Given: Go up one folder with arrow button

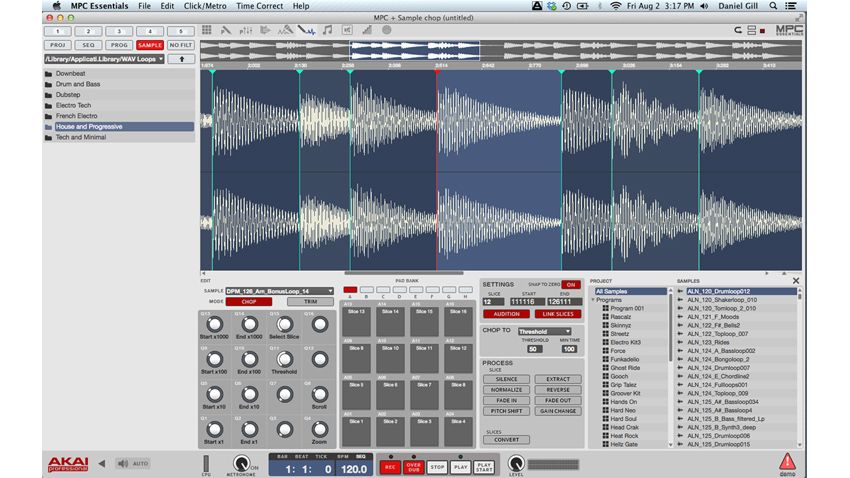Looking at the screenshot, I should 182,59.
